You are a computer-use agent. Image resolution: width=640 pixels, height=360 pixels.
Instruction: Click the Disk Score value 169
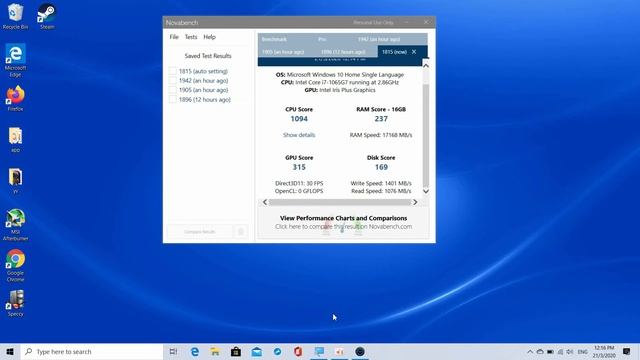pyautogui.click(x=381, y=167)
